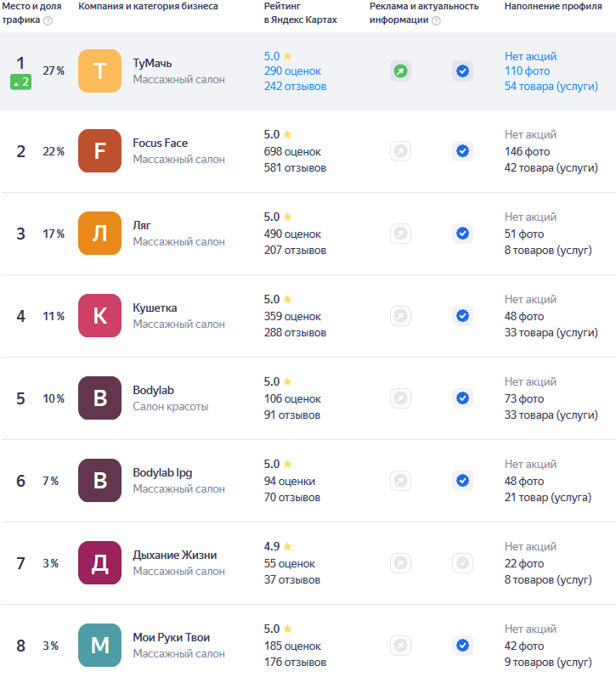Click the advertising arrow icon in Кушетка row

click(x=400, y=316)
